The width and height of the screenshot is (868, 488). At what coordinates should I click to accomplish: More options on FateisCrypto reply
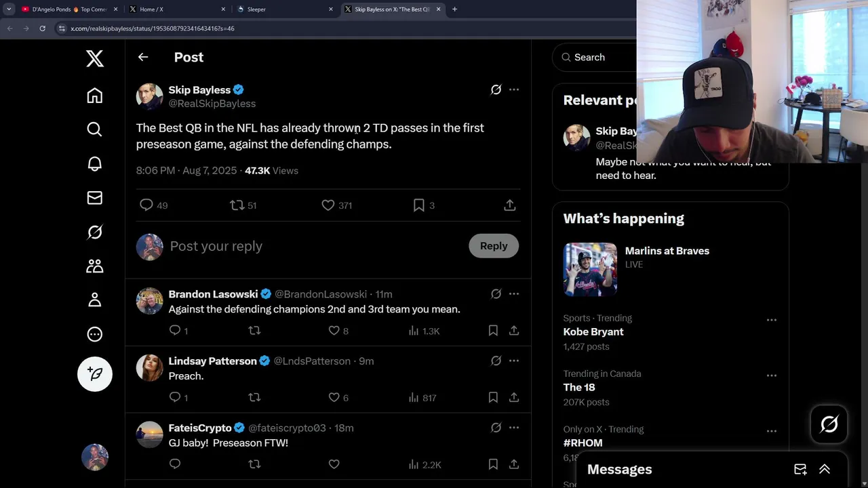[x=514, y=428]
